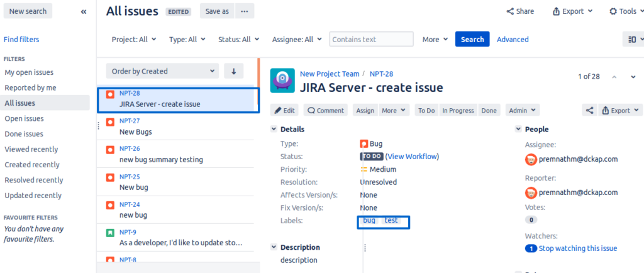This screenshot has height=273, width=644.
Task: Click the bug icon of NPT-27
Action: [x=110, y=122]
